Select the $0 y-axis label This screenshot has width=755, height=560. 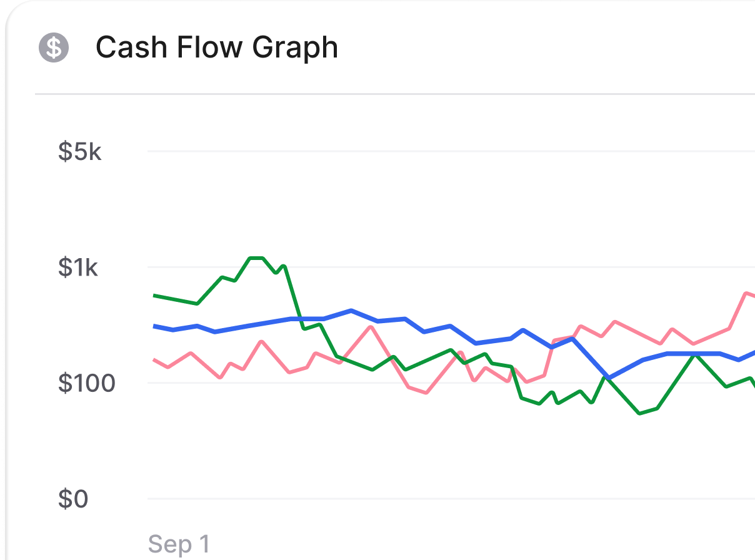73,499
